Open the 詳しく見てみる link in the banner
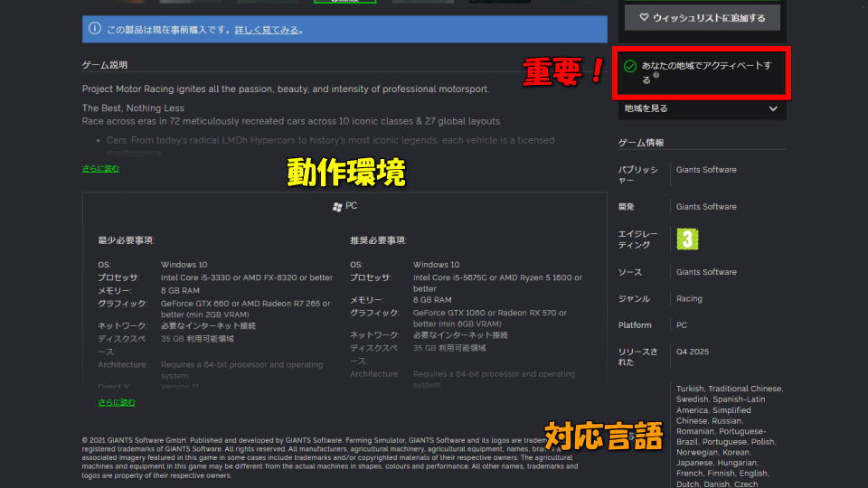868x488 pixels. pos(267,30)
